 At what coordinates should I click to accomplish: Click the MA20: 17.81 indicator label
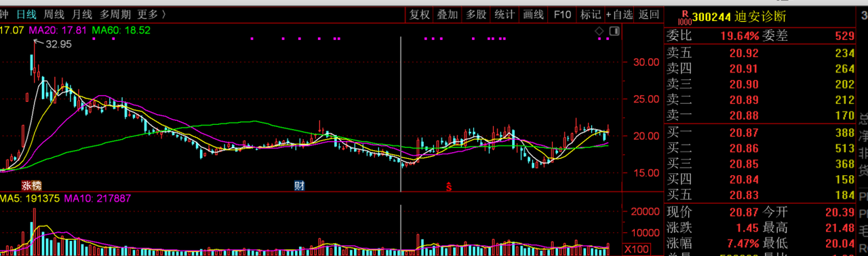click(58, 30)
